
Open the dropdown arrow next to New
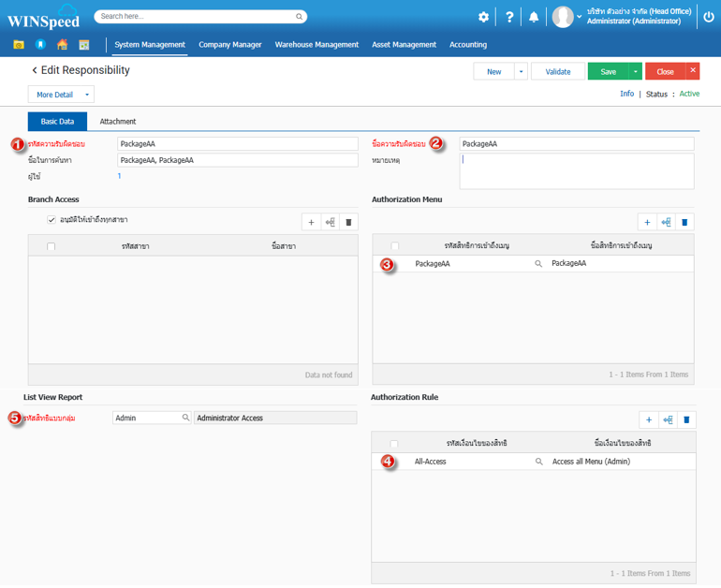coord(521,71)
